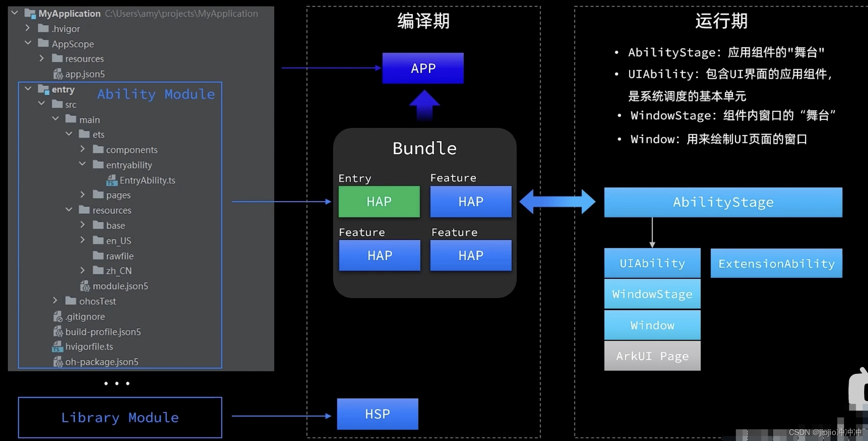The height and width of the screenshot is (441, 868).
Task: Click the 运行期 heading
Action: coord(722,21)
